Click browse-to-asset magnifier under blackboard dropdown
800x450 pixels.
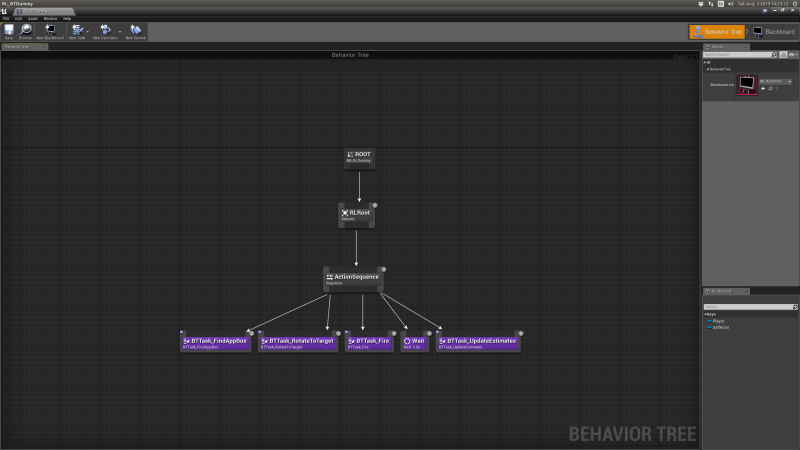(772, 88)
